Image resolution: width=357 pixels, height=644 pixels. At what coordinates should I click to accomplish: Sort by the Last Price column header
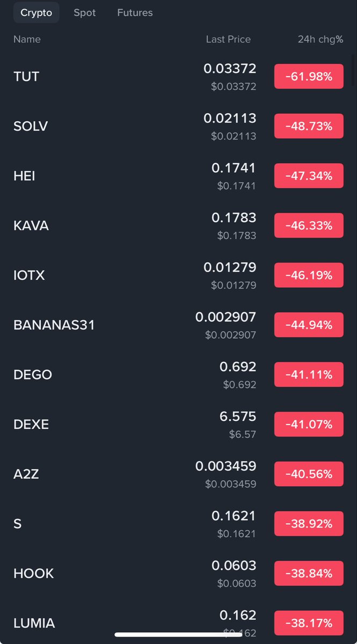[228, 39]
